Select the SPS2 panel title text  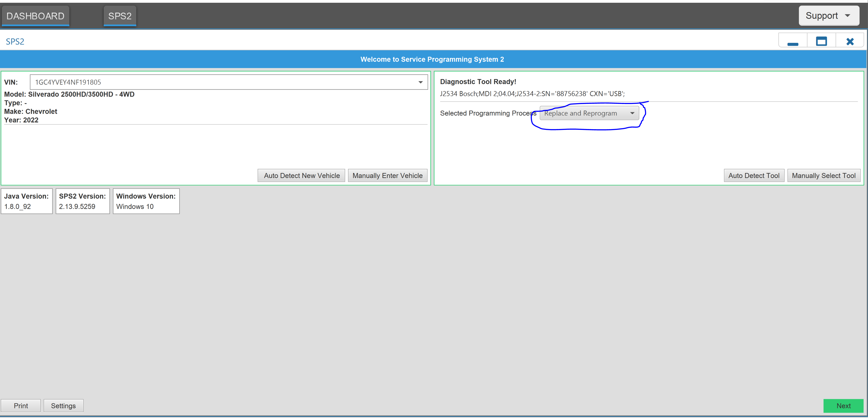15,42
